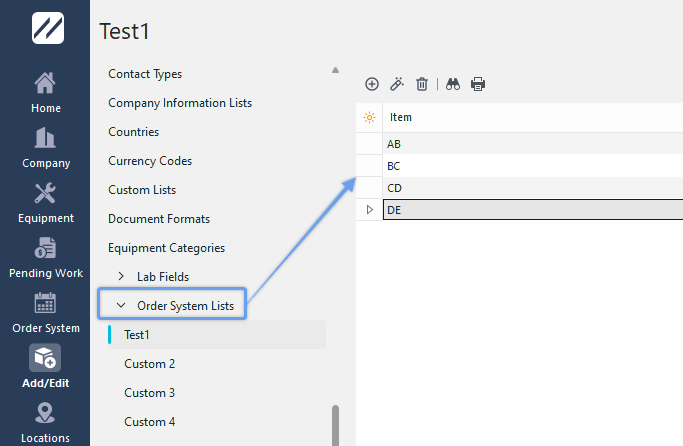The image size is (683, 446).
Task: Click the magic wand edit icon
Action: coord(397,84)
